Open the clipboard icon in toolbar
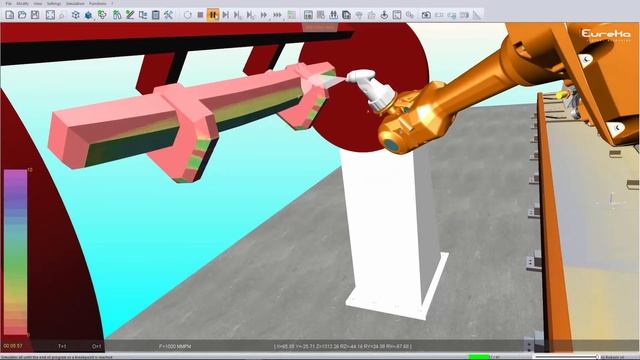Screen dimensions: 640x360 (x=156, y=15)
